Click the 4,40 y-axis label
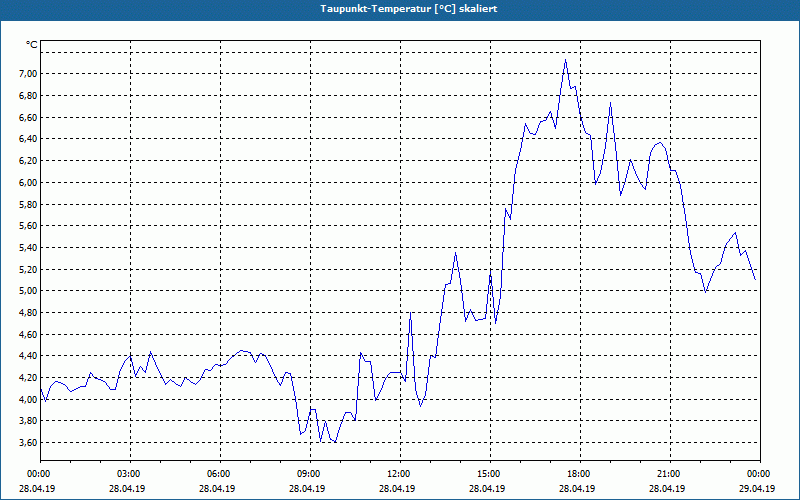800x500 pixels. [x=29, y=356]
